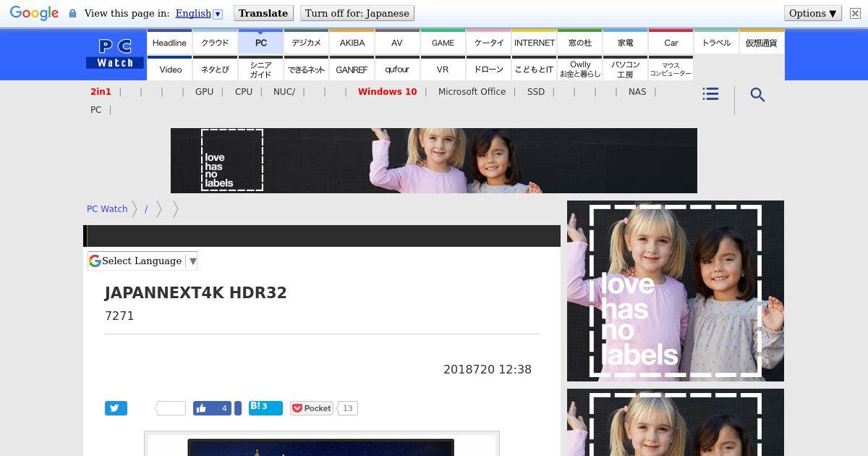The image size is (868, 456).
Task: Click the large sidebar love has no labels ad
Action: (676, 291)
